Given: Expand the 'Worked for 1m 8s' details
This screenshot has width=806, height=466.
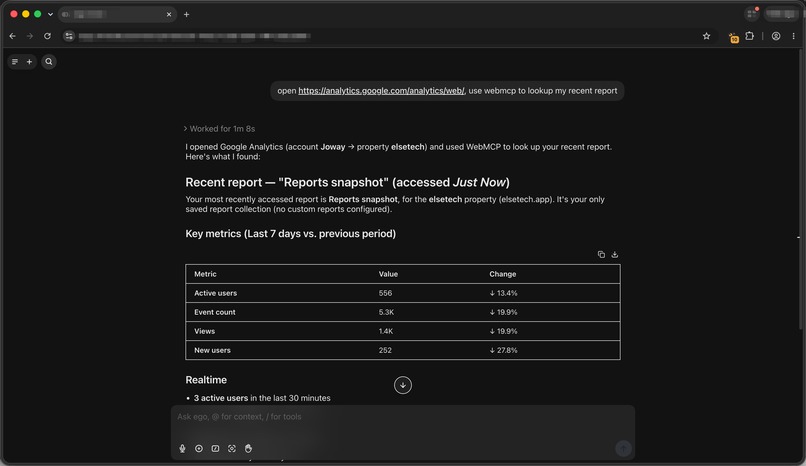Looking at the screenshot, I should (219, 128).
